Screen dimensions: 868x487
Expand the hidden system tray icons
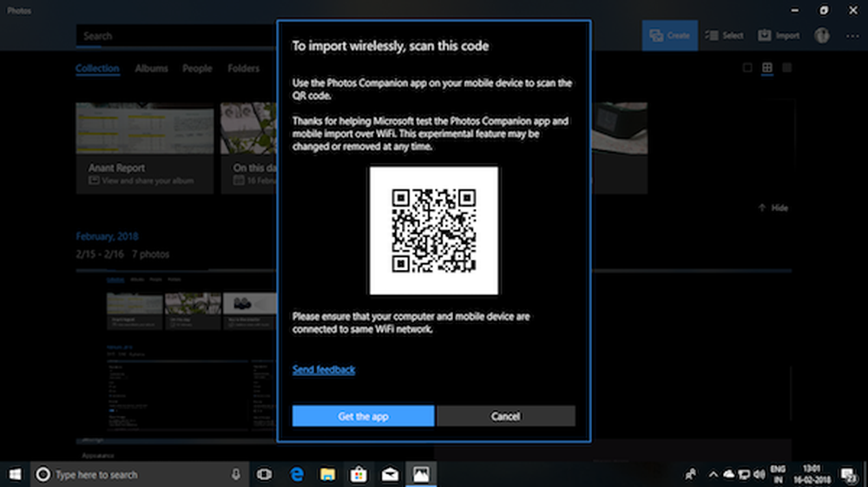tap(713, 474)
